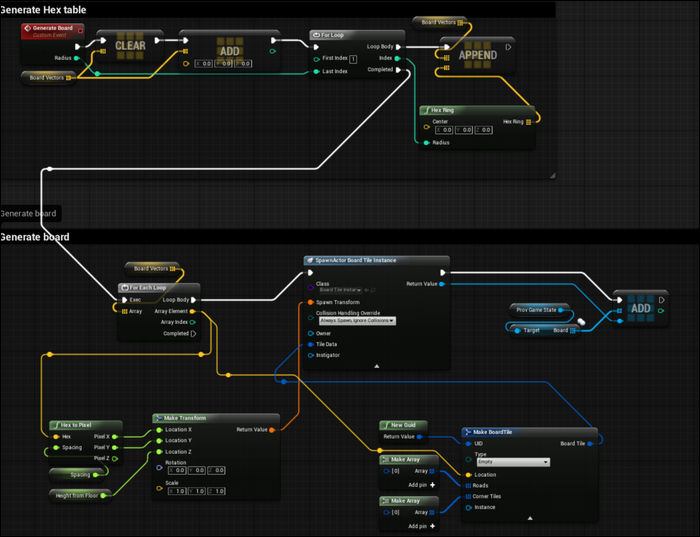Select the yellow ADD array node
700x537 pixels.
point(229,51)
